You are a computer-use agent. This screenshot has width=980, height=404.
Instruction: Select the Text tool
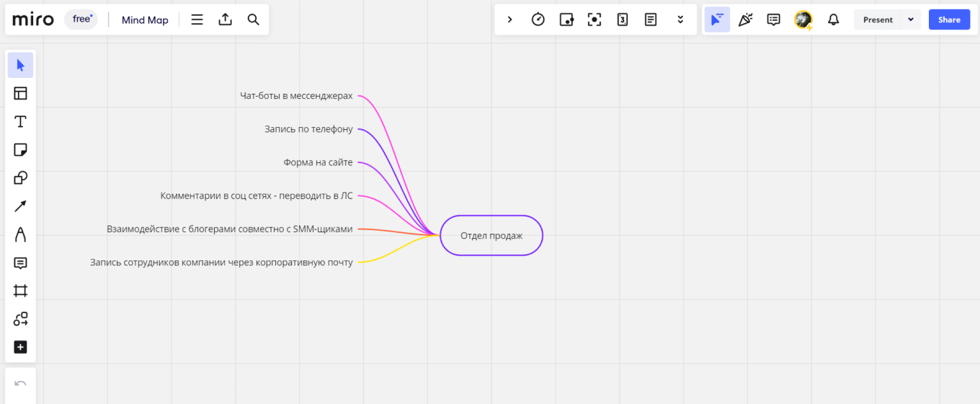(x=20, y=121)
